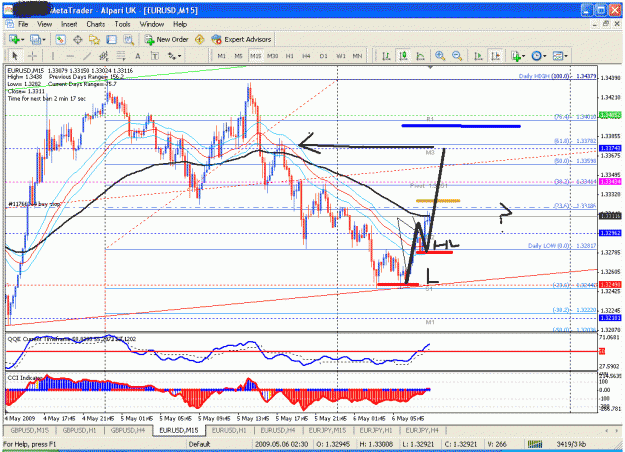625x452 pixels.
Task: Toggle chart shift from right border
Action: pos(495,56)
